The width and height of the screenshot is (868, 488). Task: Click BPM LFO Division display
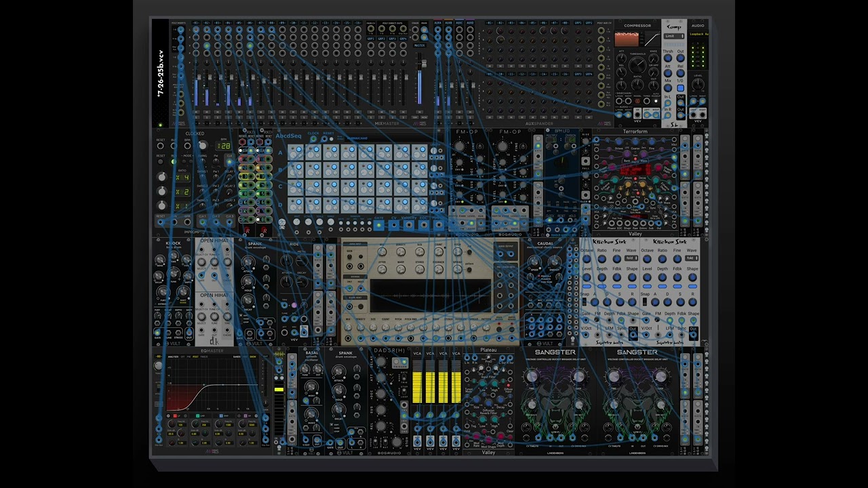point(570,140)
